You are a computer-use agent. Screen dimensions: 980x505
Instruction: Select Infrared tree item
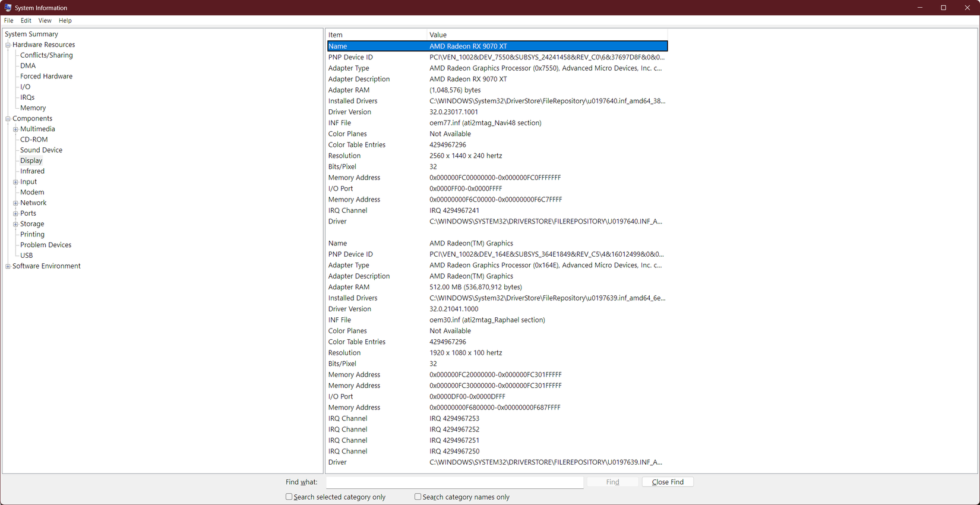[32, 171]
